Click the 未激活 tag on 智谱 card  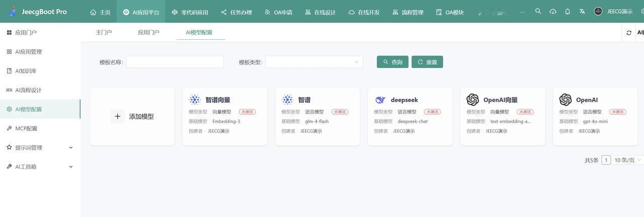point(340,112)
